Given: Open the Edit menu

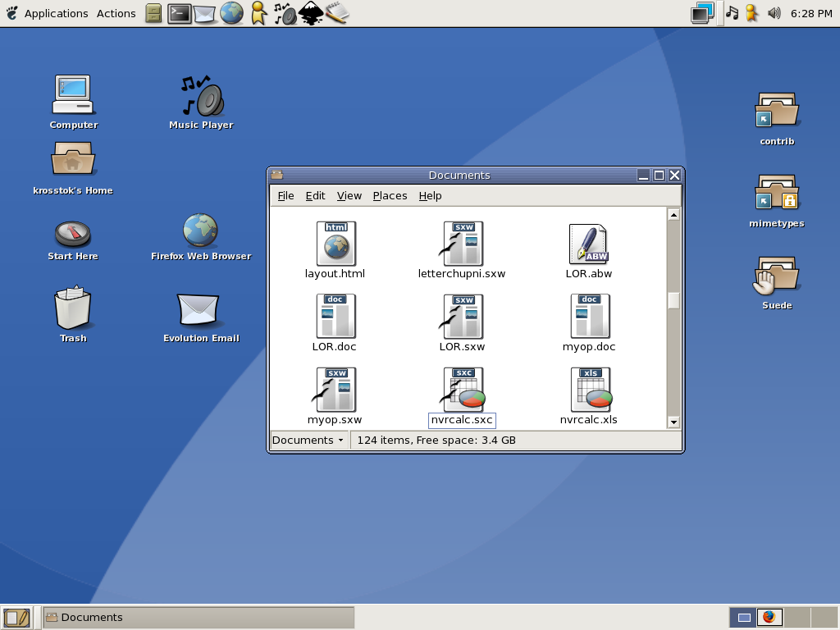Looking at the screenshot, I should [x=315, y=195].
